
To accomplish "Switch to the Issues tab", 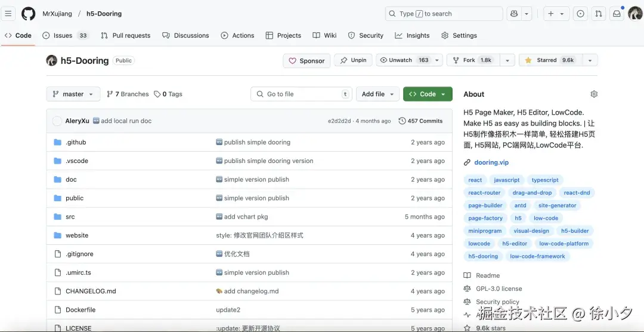I will [66, 35].
